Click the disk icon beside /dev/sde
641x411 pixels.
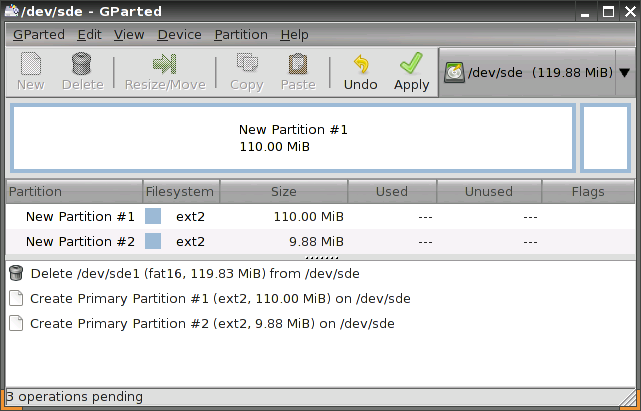[x=455, y=73]
